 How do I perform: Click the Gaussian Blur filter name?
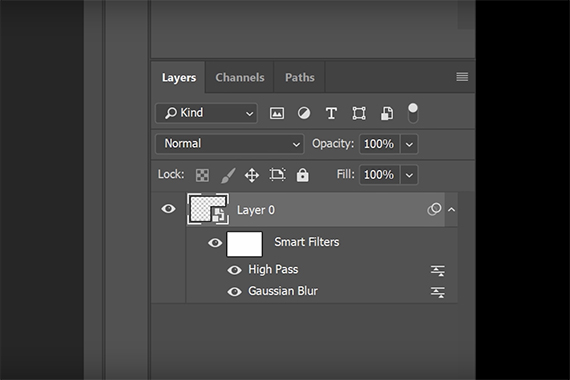[x=283, y=291]
